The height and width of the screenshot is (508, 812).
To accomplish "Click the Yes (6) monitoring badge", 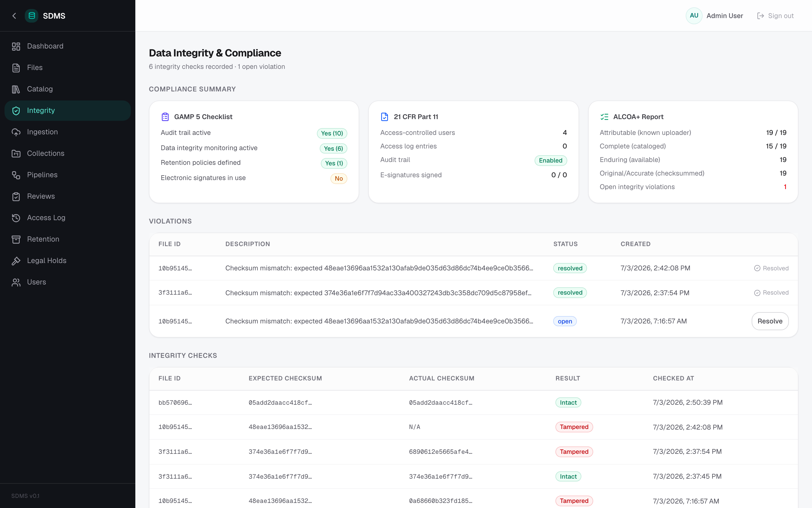I will [x=333, y=148].
